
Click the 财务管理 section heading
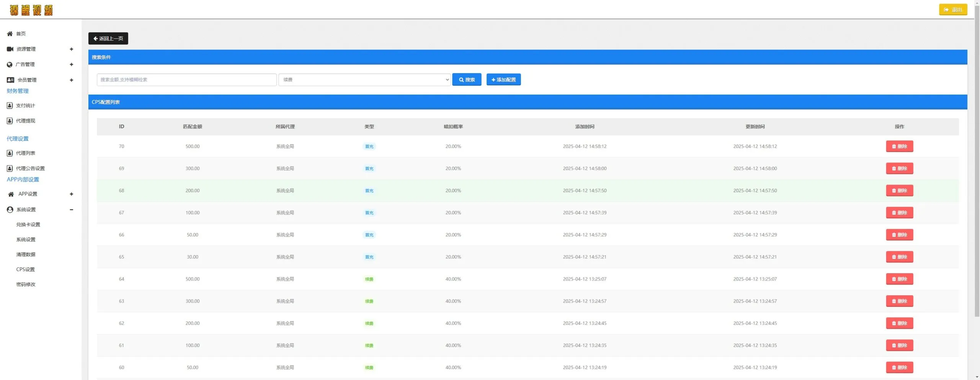(x=18, y=91)
